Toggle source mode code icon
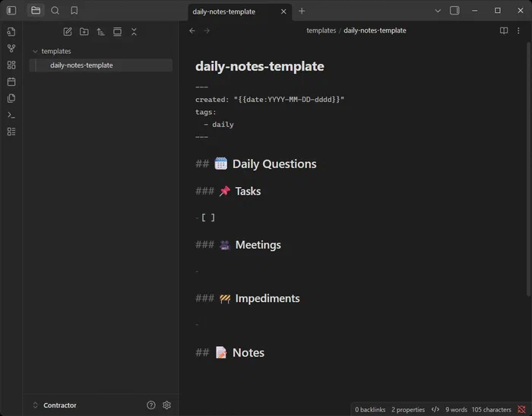Viewport: 532px width, 416px height. pyautogui.click(x=435, y=410)
